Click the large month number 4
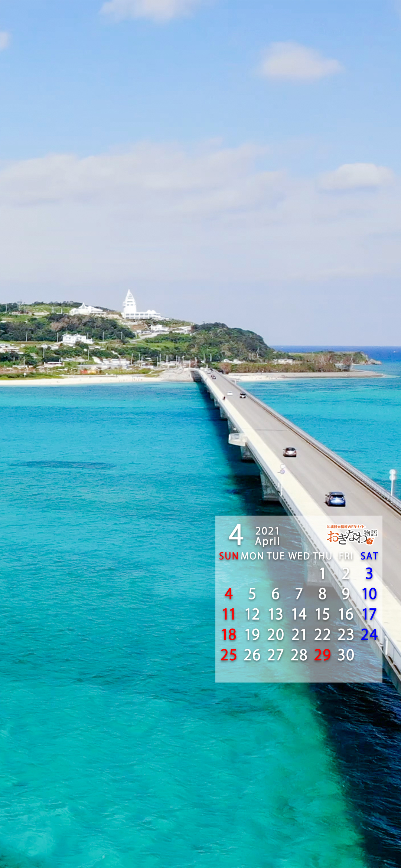This screenshot has width=401, height=868. pos(236,535)
